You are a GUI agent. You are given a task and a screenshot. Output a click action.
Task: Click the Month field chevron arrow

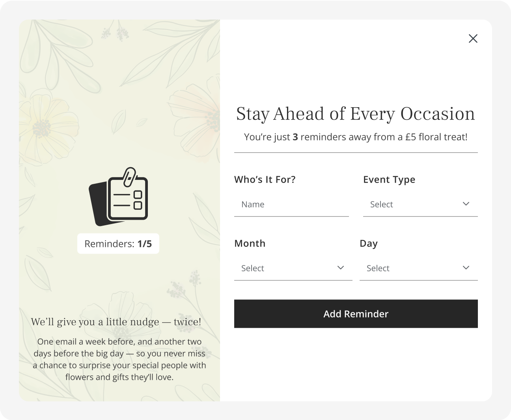coord(341,268)
